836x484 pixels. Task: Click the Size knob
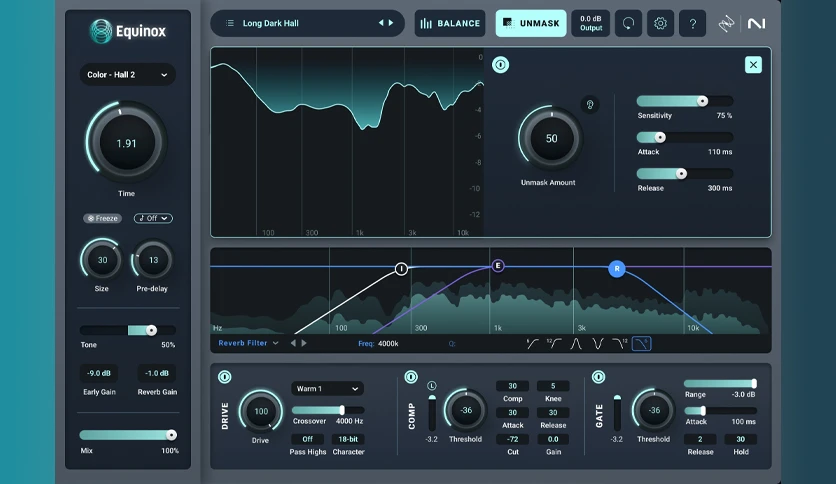point(102,260)
